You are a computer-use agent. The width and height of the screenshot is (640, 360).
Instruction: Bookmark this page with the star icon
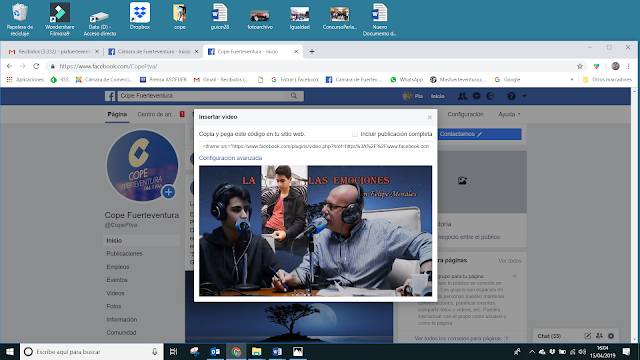pyautogui.click(x=580, y=66)
